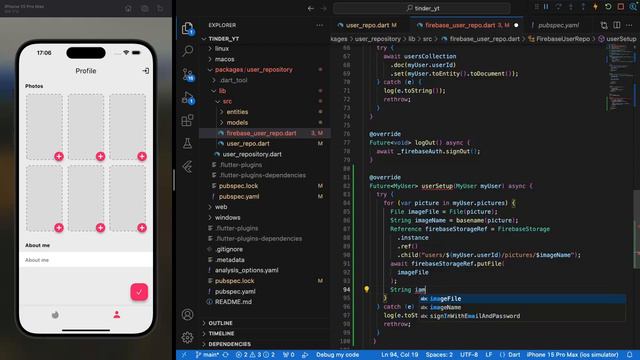Add a photo to the top-left slot
Viewport: 640px width, 360px height.
coord(59,156)
